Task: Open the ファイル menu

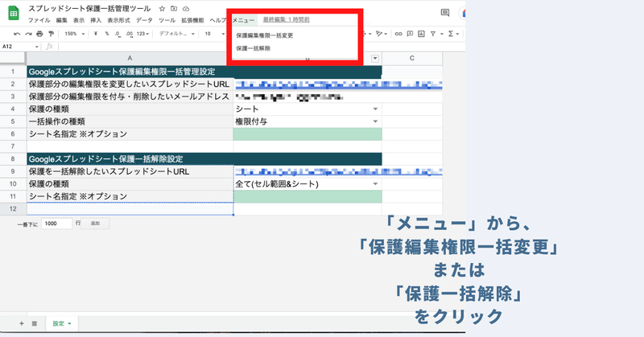Action: point(39,20)
